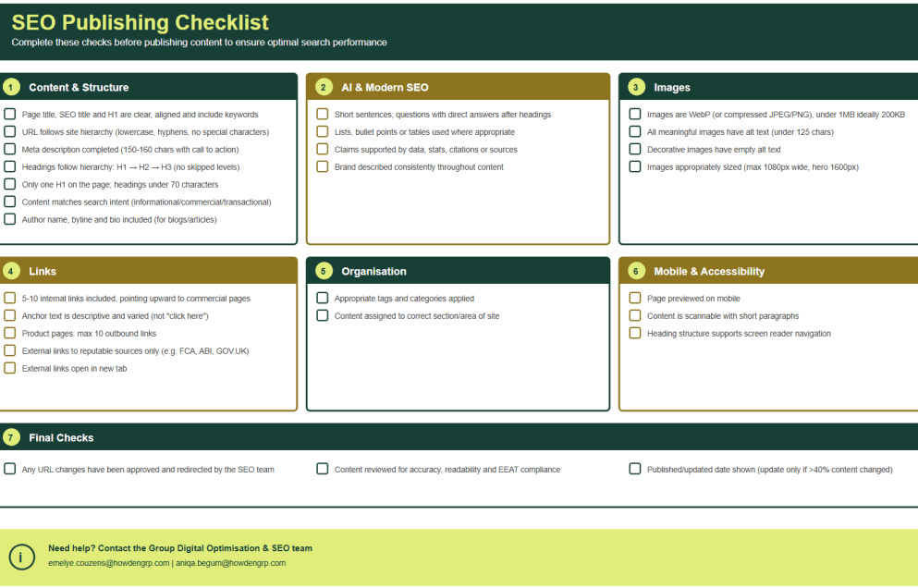Image resolution: width=918 pixels, height=588 pixels.
Task: Select the 'Any URL changes have been approved' checkbox
Action: tap(10, 470)
